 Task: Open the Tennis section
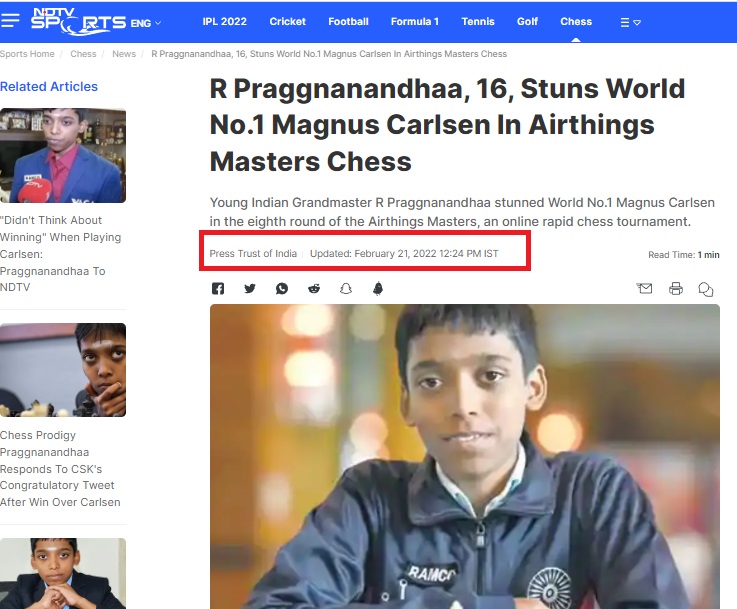tap(478, 22)
